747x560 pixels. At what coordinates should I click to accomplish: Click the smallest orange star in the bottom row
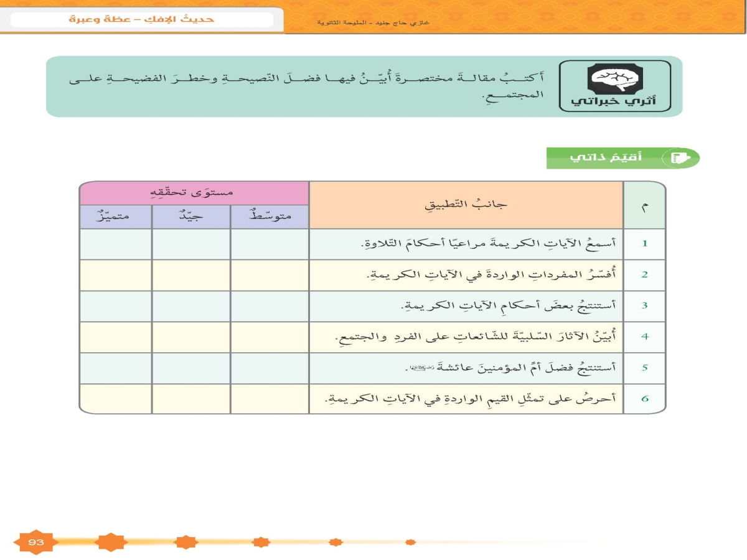click(410, 542)
